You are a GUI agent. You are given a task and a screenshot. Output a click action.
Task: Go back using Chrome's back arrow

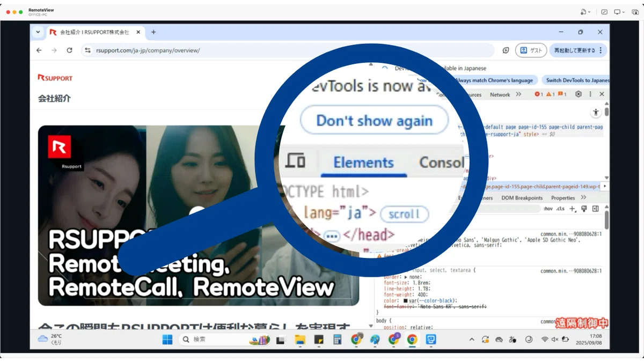(39, 50)
